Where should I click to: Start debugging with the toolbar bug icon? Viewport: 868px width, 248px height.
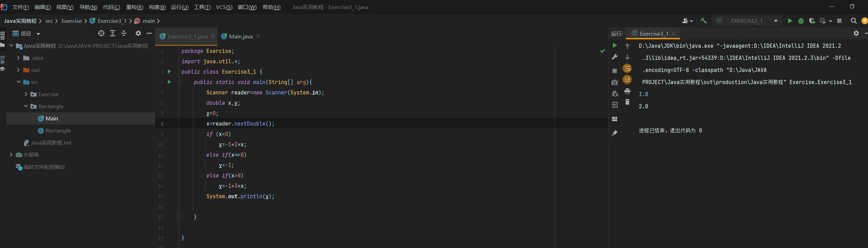pyautogui.click(x=801, y=21)
